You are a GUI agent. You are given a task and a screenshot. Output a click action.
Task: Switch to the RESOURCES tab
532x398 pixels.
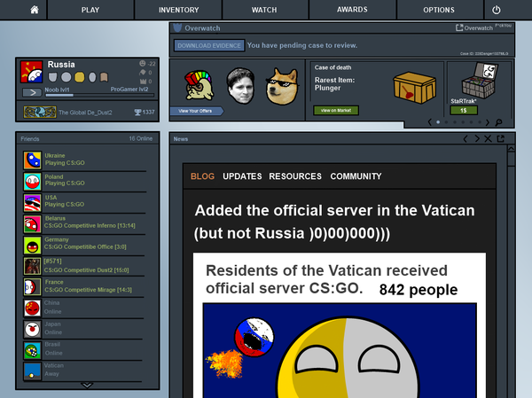point(295,176)
